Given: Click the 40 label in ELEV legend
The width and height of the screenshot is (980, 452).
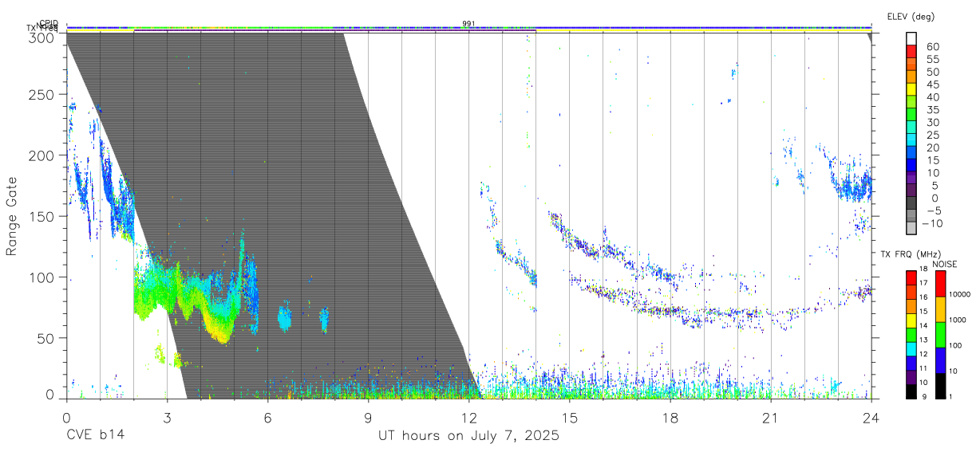Looking at the screenshot, I should click(x=932, y=97).
